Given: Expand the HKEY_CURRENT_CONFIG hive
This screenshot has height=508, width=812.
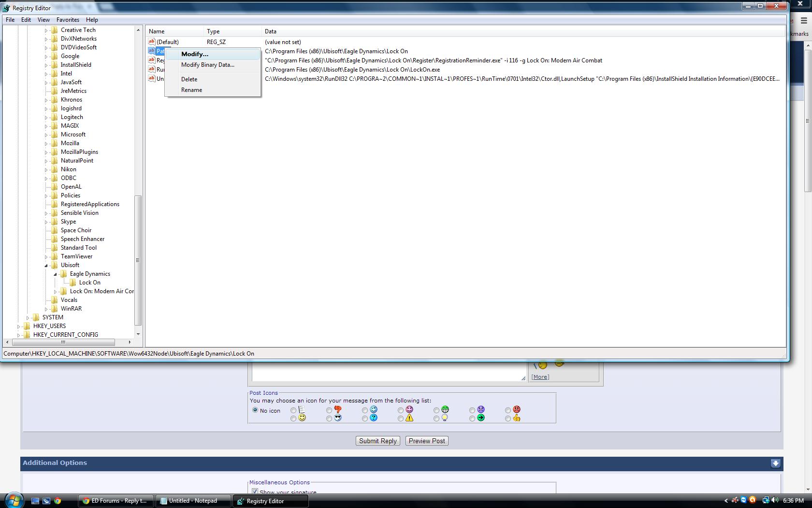Looking at the screenshot, I should (x=19, y=335).
